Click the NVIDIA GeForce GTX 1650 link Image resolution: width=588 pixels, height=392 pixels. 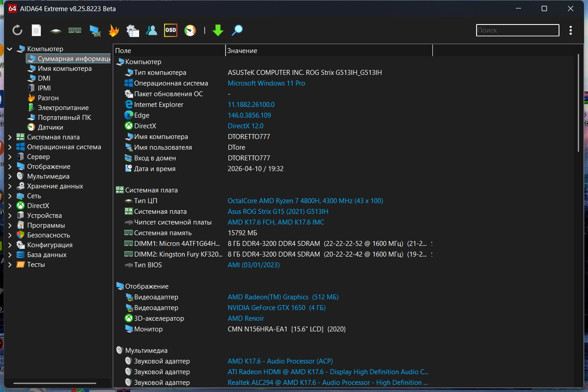[266, 308]
